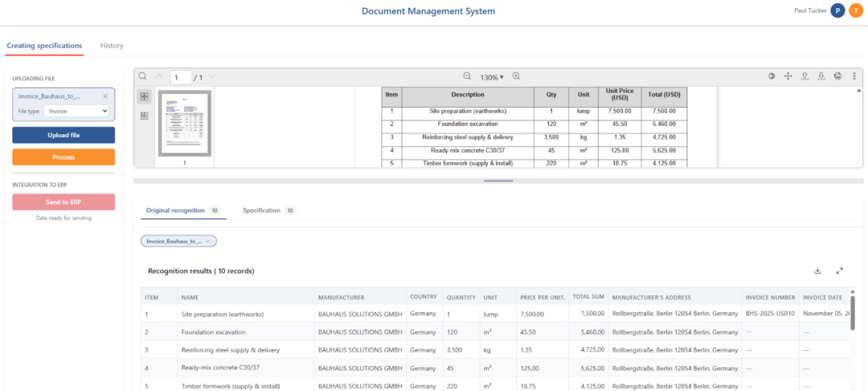Open the 130% zoom level dropdown
This screenshot has height=391, width=868.
(x=492, y=77)
